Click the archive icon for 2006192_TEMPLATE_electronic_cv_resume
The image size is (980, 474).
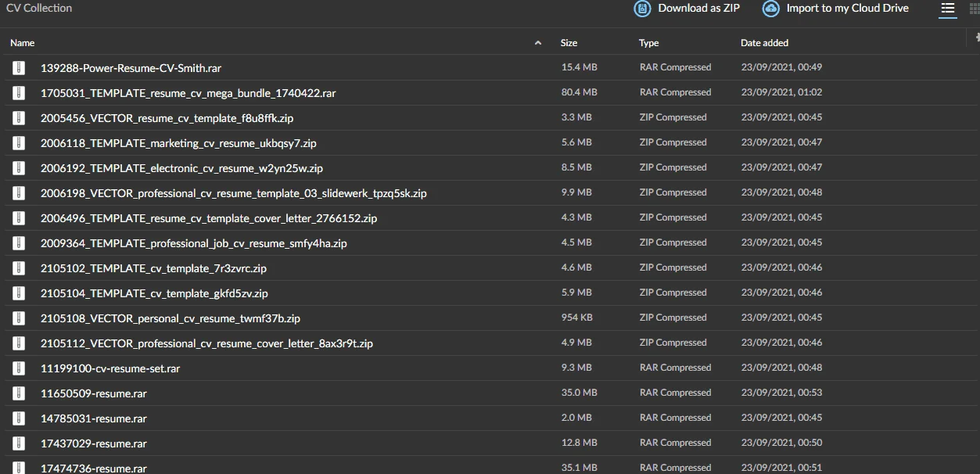click(19, 168)
